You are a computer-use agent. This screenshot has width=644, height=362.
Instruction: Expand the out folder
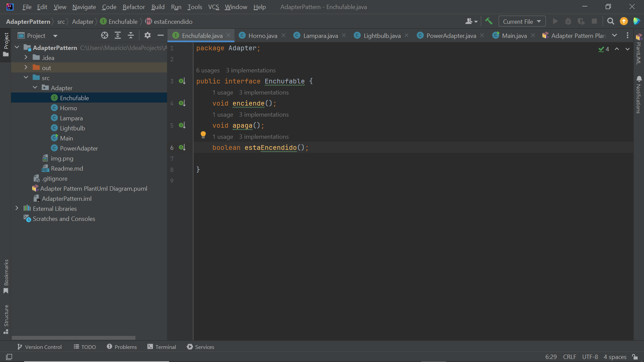click(x=26, y=67)
